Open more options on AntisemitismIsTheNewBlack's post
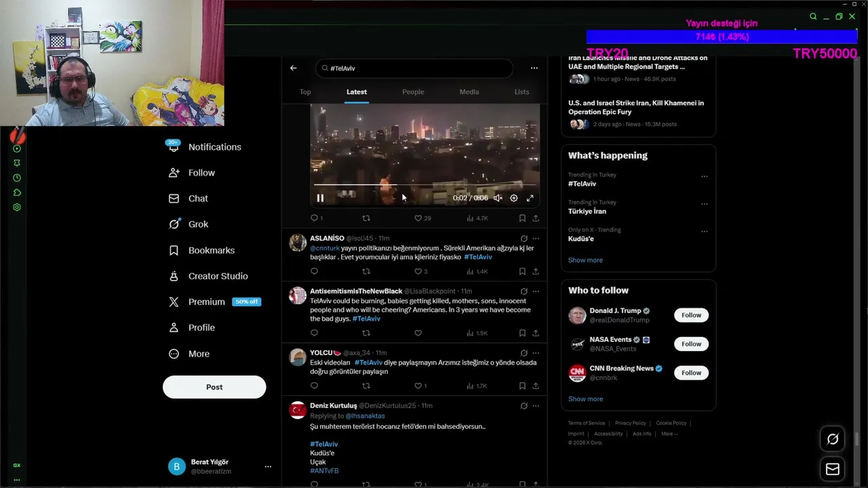This screenshot has height=488, width=868. pos(536,291)
